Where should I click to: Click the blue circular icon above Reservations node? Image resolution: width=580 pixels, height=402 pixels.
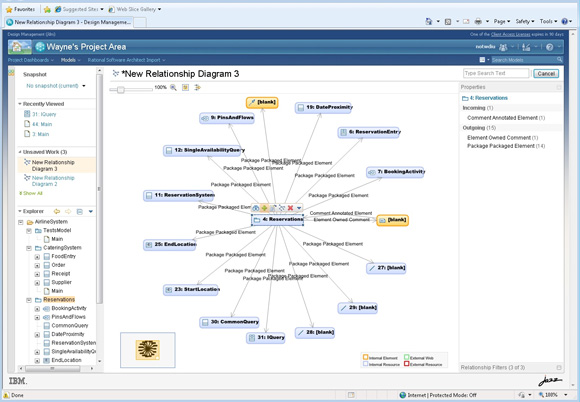click(x=255, y=208)
